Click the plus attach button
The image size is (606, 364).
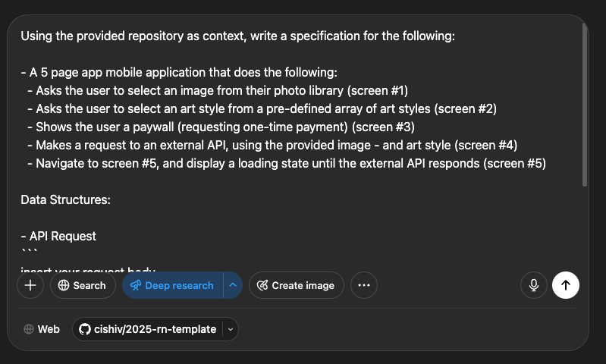point(30,285)
